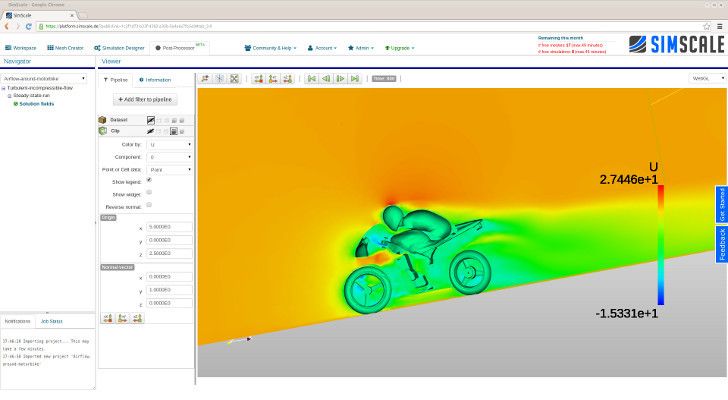The width and height of the screenshot is (728, 400).
Task: Collapse the Turbulent-incompressible-flow tree node
Action: 4,88
